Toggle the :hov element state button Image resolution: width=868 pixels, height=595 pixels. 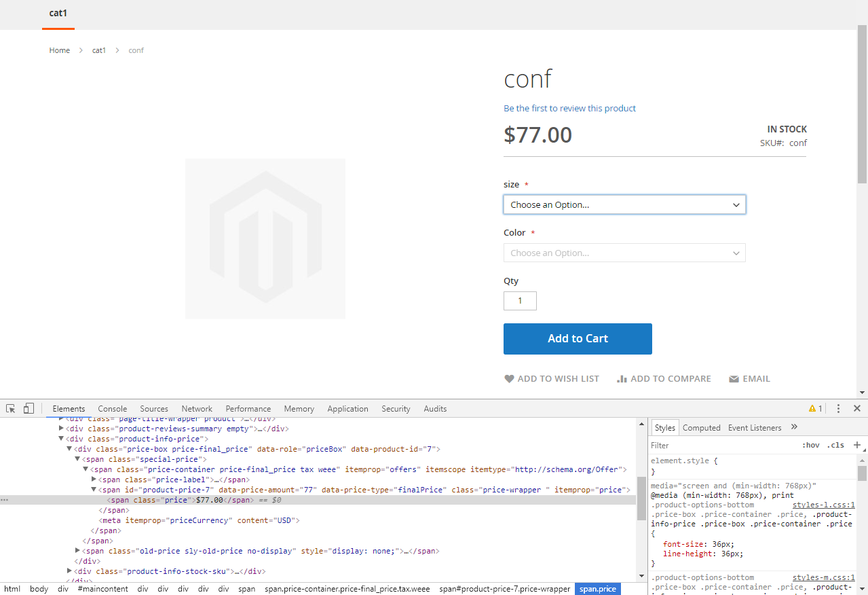[811, 445]
